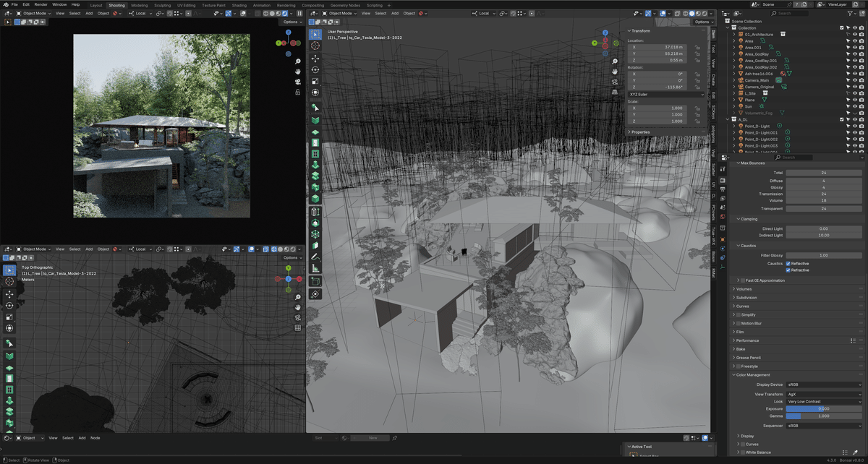This screenshot has width=868, height=464.
Task: Uncheck the Refractive caustics checkbox
Action: pos(788,269)
